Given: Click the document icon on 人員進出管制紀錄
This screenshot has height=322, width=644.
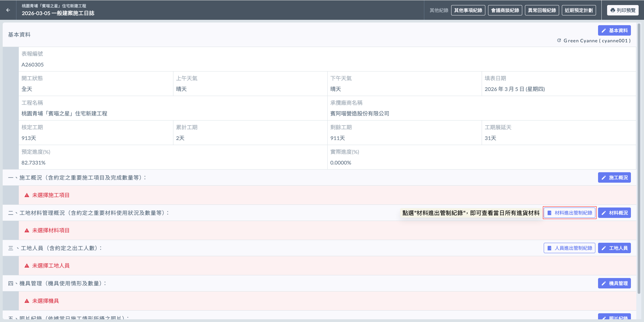Looking at the screenshot, I should pos(549,248).
